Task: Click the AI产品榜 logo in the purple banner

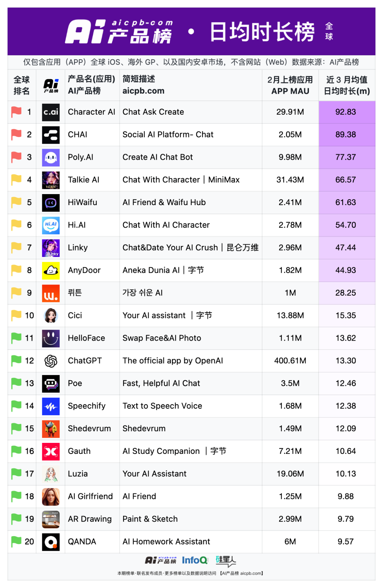Action: point(119,32)
